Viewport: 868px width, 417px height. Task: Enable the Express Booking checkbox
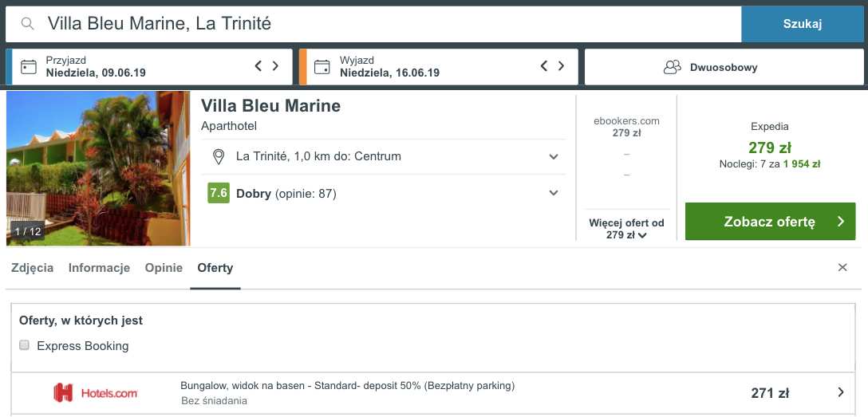coord(25,345)
